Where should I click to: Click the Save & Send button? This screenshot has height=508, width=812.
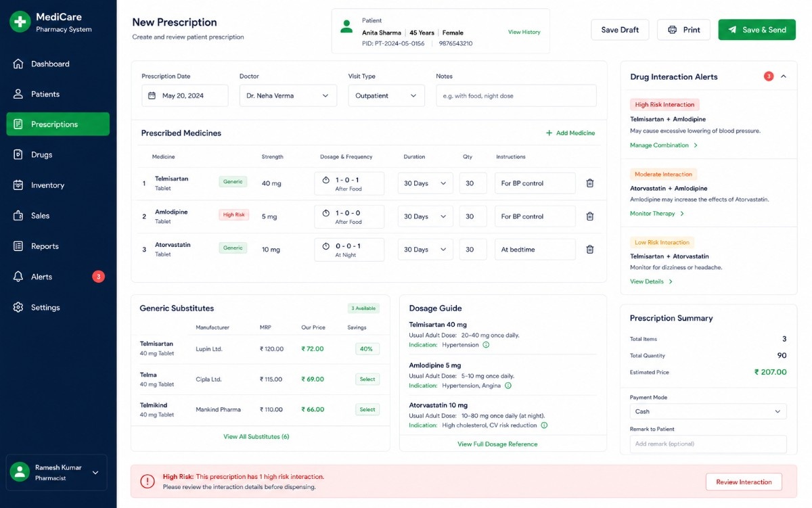757,30
